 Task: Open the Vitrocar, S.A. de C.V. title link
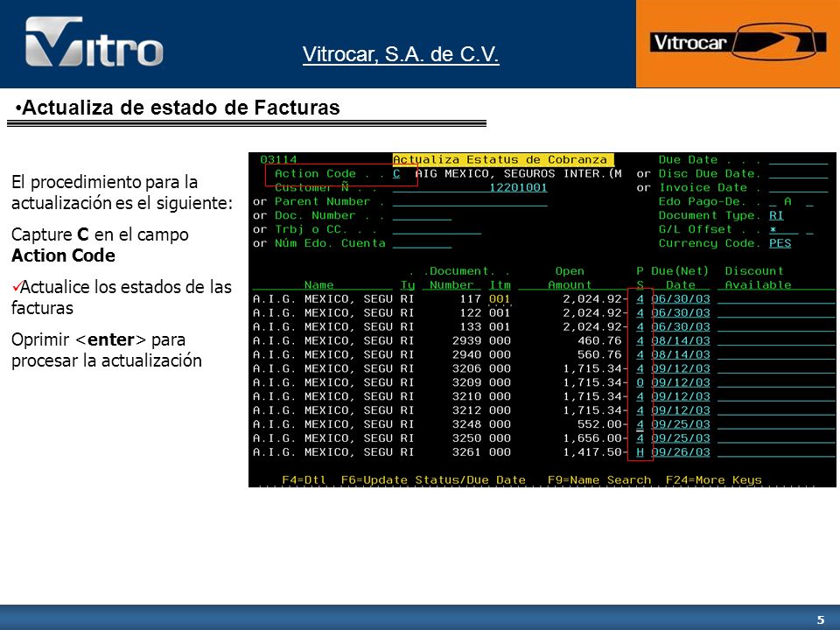(401, 54)
